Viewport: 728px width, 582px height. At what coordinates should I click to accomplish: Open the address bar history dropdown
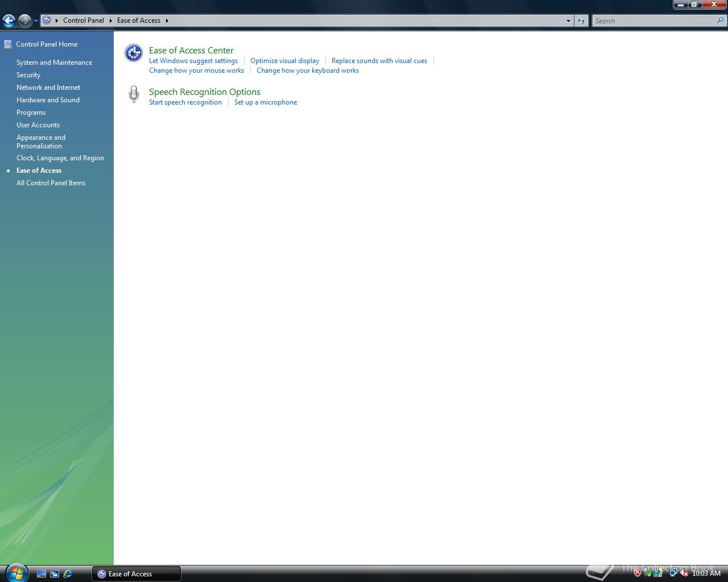coord(568,21)
